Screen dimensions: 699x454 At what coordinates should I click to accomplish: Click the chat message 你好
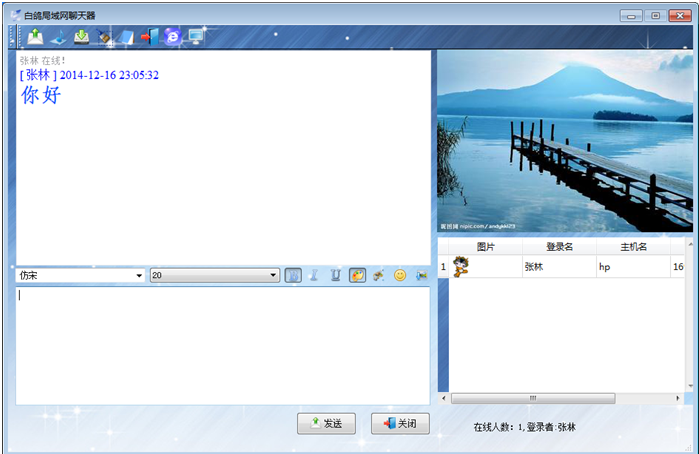tap(41, 95)
